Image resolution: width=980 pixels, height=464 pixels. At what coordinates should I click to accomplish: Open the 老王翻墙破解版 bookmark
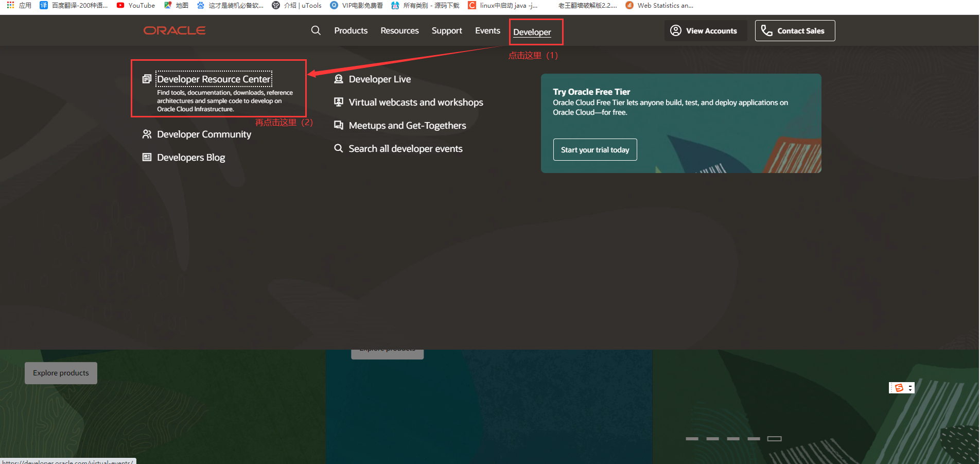tap(587, 5)
